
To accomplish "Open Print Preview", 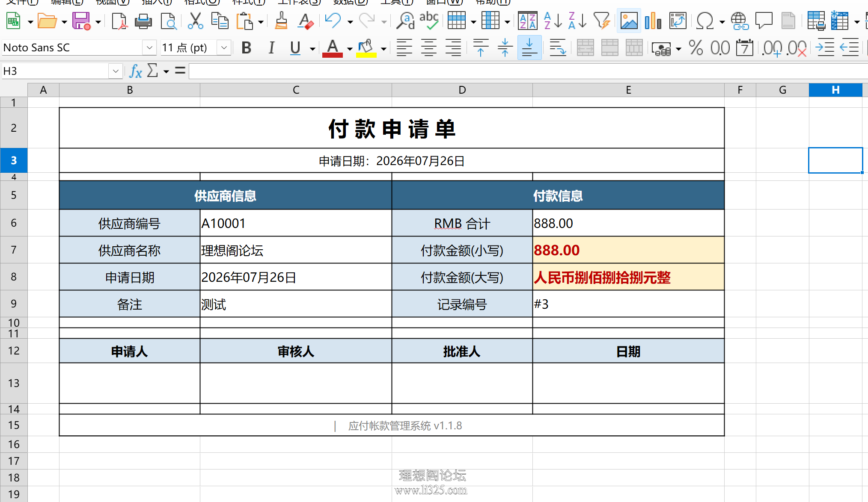I will pos(168,21).
